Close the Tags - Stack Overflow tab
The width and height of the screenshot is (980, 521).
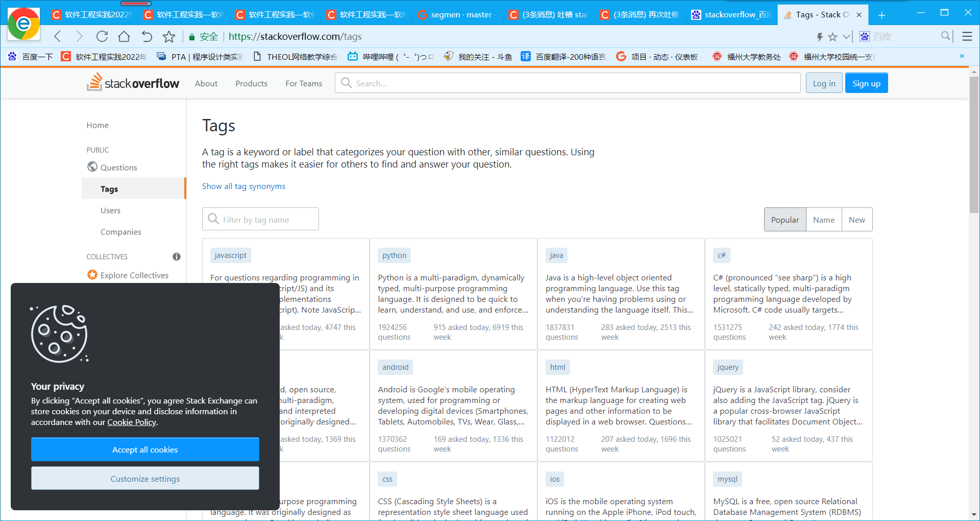click(x=859, y=15)
